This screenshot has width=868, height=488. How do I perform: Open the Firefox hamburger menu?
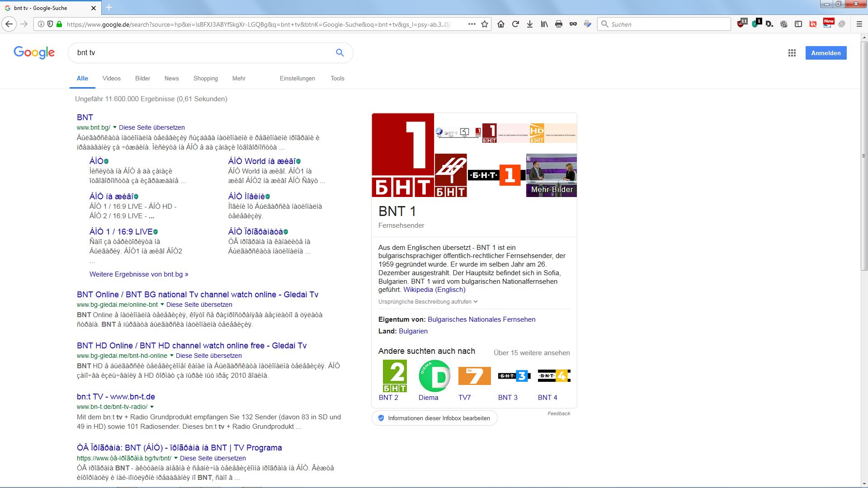coord(859,24)
